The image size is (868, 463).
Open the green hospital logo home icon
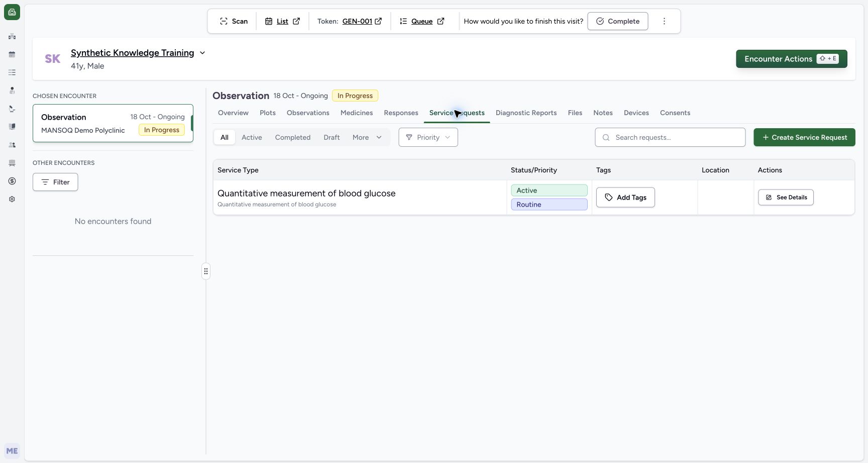click(12, 12)
